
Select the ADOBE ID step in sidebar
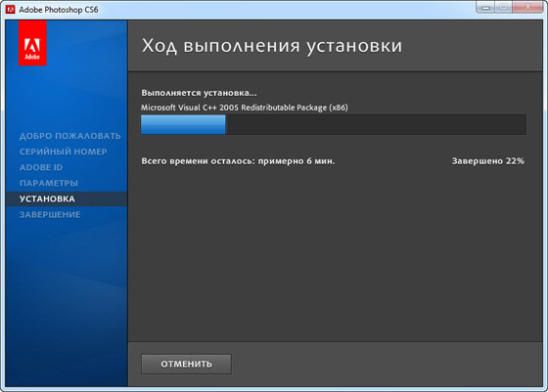tap(41, 167)
